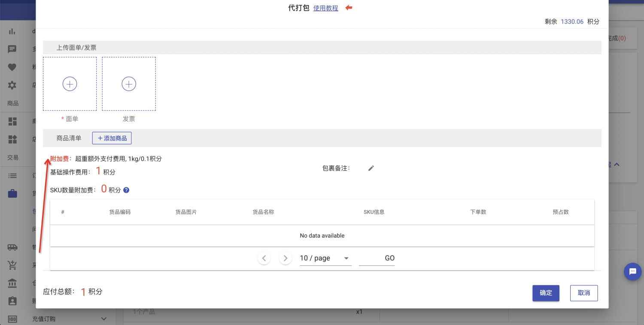Open the SKU数量附加费 help question icon
This screenshot has width=644, height=325.
126,190
